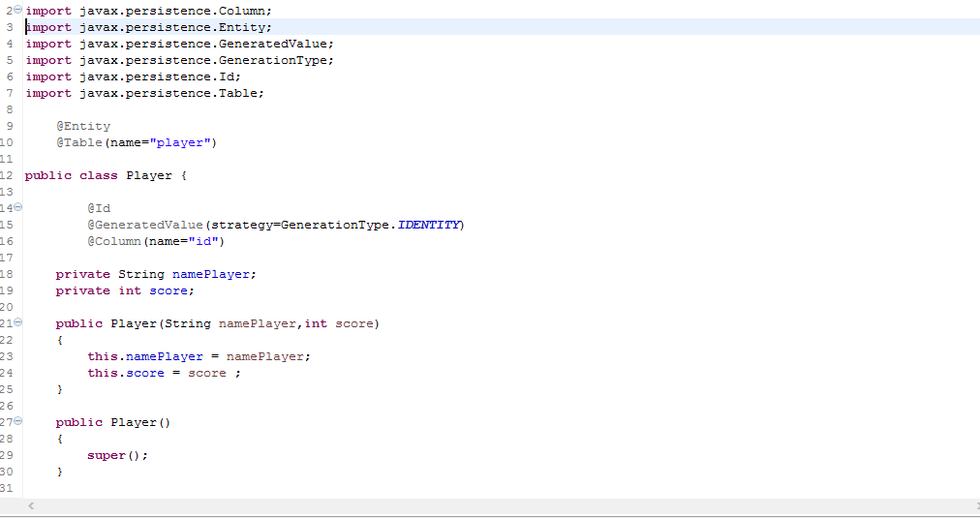
Task: Click the line number 31 in gutter
Action: (7, 488)
